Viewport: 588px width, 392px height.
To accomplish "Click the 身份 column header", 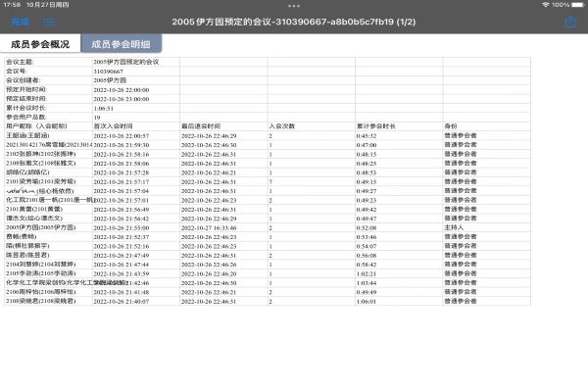I will (451, 125).
